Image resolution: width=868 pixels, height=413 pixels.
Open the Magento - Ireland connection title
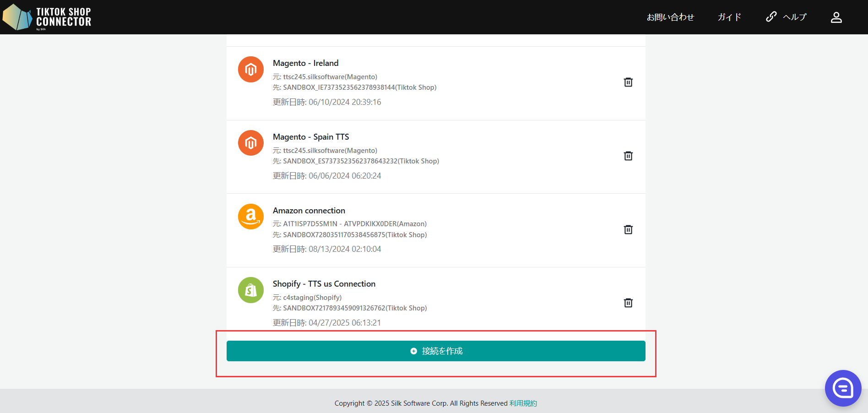pyautogui.click(x=306, y=63)
